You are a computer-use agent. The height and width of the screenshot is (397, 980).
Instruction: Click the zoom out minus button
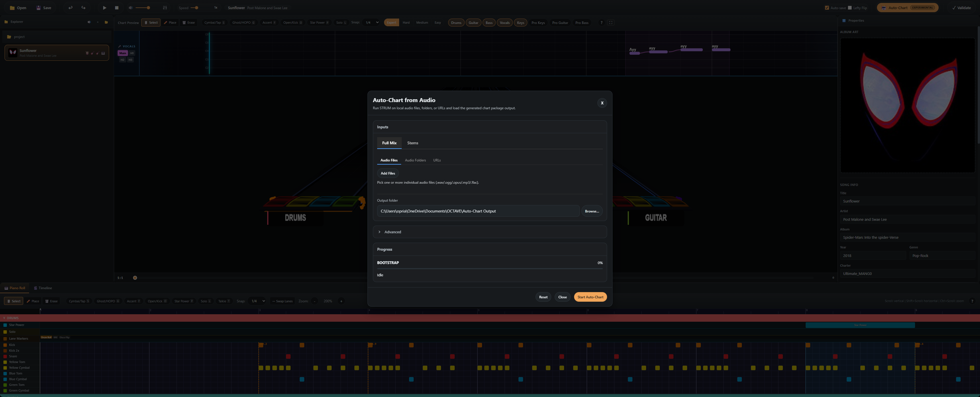point(314,301)
